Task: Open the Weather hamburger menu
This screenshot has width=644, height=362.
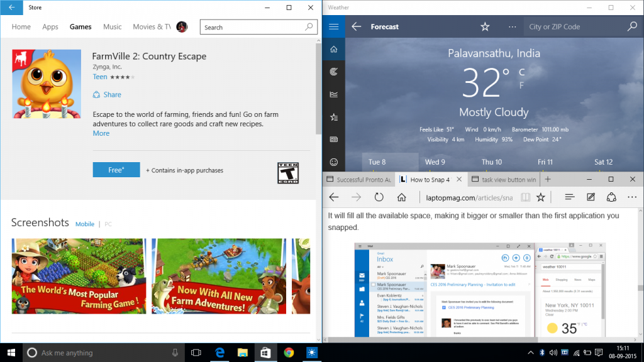Action: [x=333, y=26]
